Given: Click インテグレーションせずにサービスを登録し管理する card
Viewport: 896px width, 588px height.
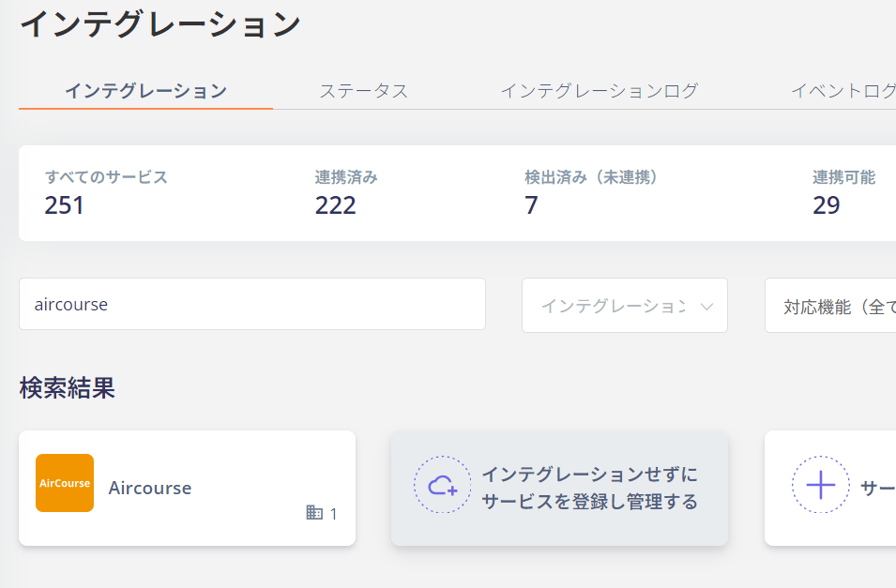Looking at the screenshot, I should (x=559, y=488).
